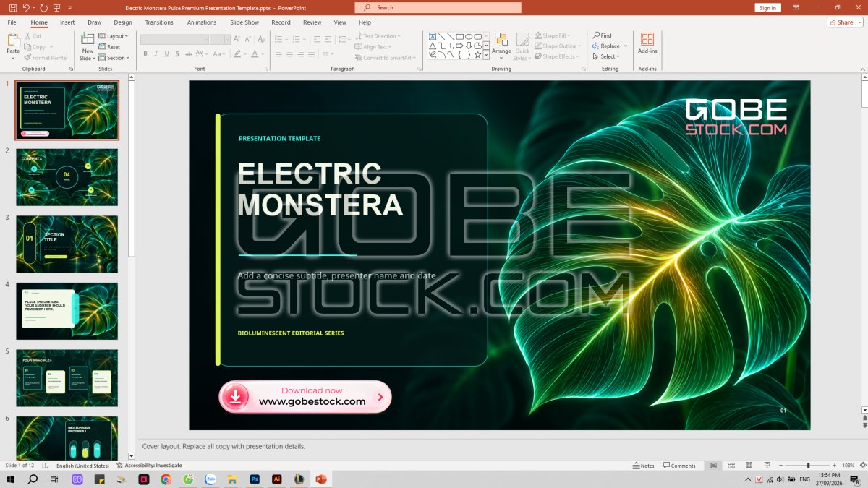Click the 108% zoom level
The image size is (868, 488).
point(848,466)
